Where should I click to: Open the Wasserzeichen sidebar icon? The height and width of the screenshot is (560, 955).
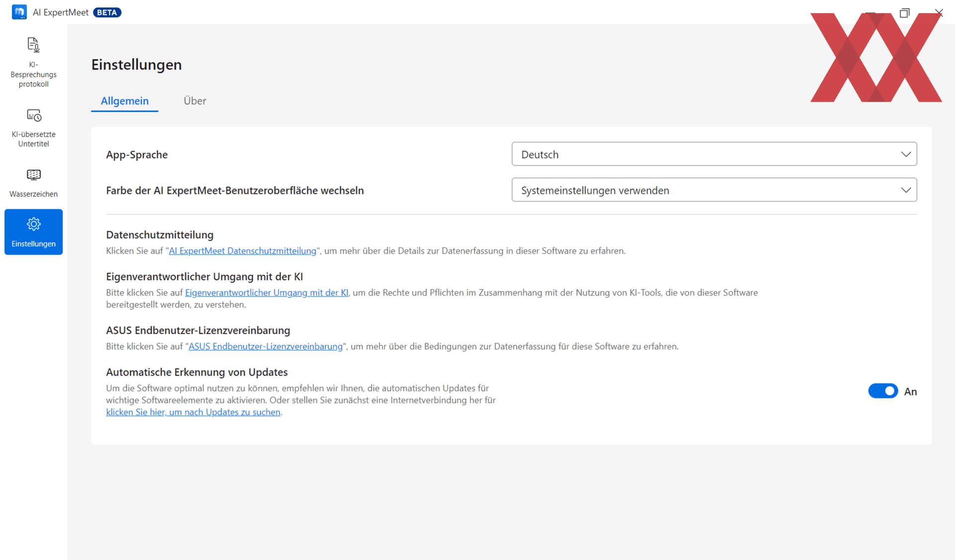pyautogui.click(x=33, y=175)
